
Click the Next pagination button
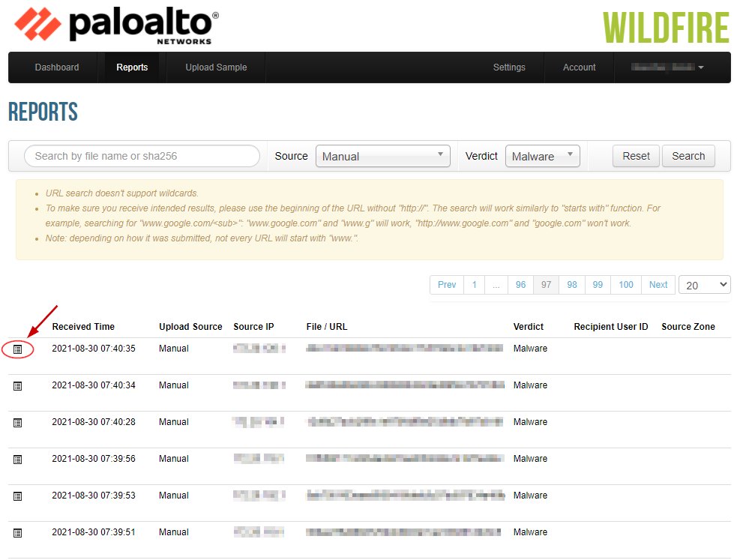[658, 284]
